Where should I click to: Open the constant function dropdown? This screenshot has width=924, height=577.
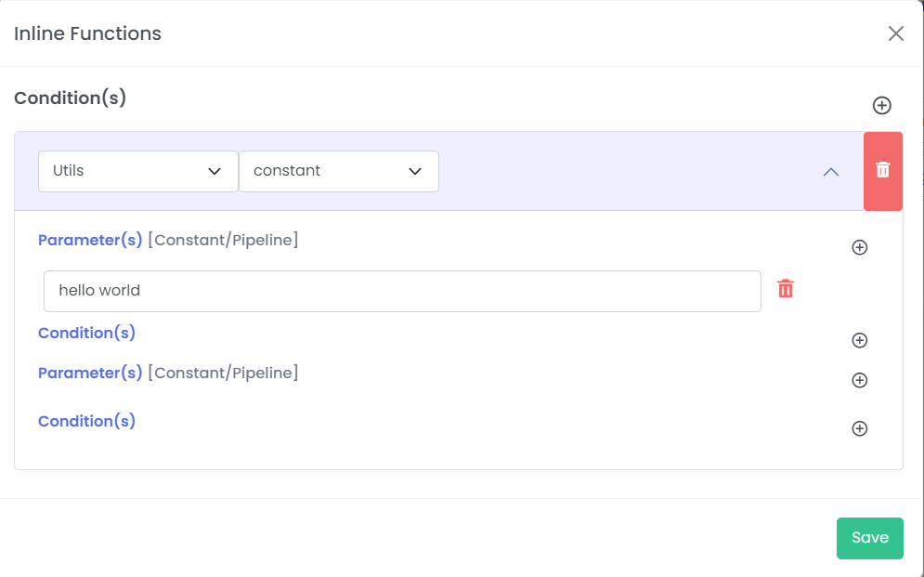click(339, 171)
